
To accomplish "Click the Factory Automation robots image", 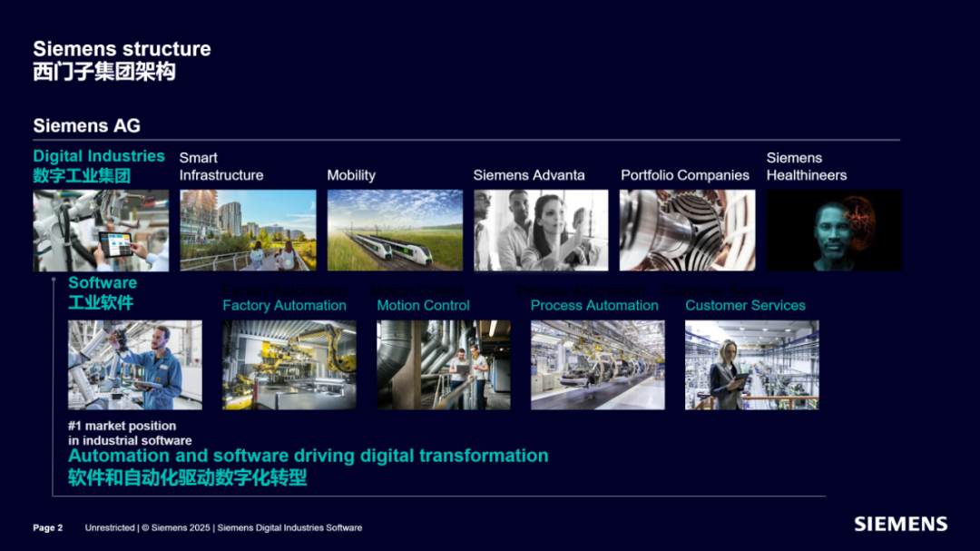I will (x=289, y=365).
